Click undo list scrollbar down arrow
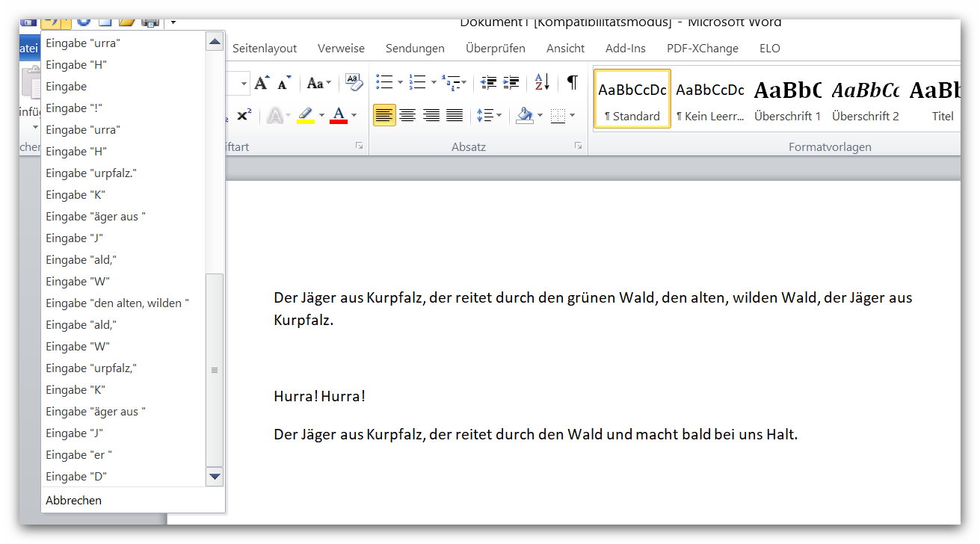 pyautogui.click(x=215, y=476)
